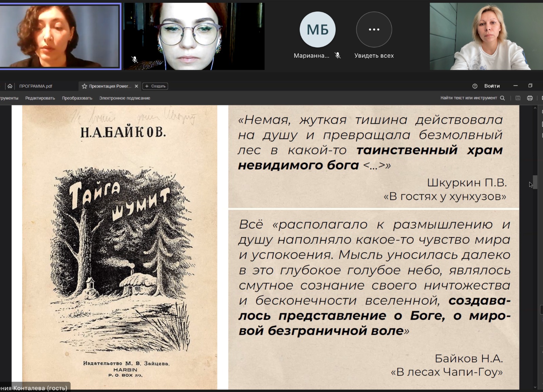Click the Создать new tab button

click(155, 86)
